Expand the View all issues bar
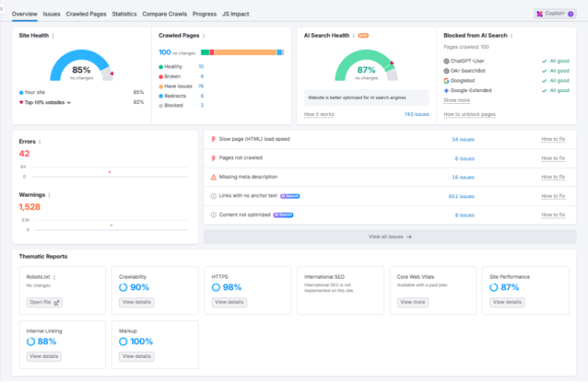588x382 pixels. pos(390,237)
